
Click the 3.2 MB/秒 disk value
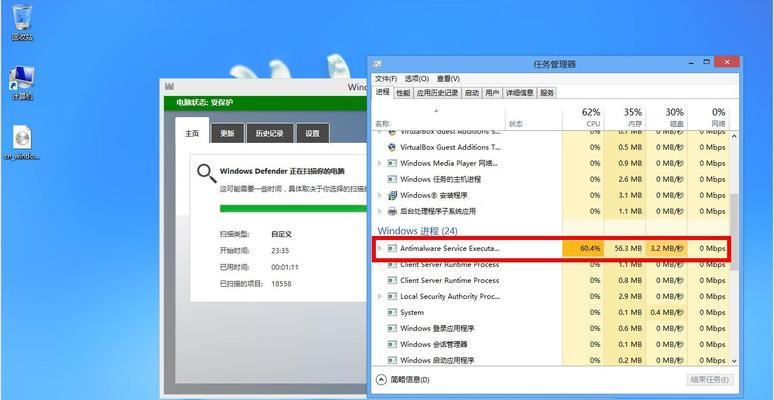pyautogui.click(x=667, y=248)
